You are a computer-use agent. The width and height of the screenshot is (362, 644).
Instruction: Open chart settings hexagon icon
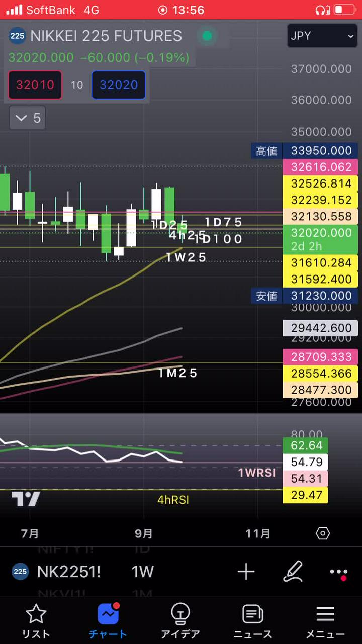pyautogui.click(x=323, y=533)
